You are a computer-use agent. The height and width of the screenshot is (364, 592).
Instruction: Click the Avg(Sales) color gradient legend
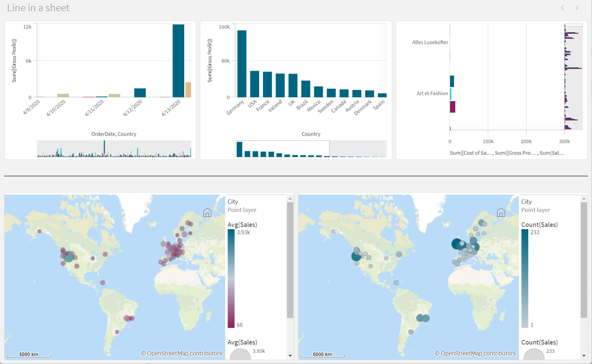pyautogui.click(x=231, y=279)
